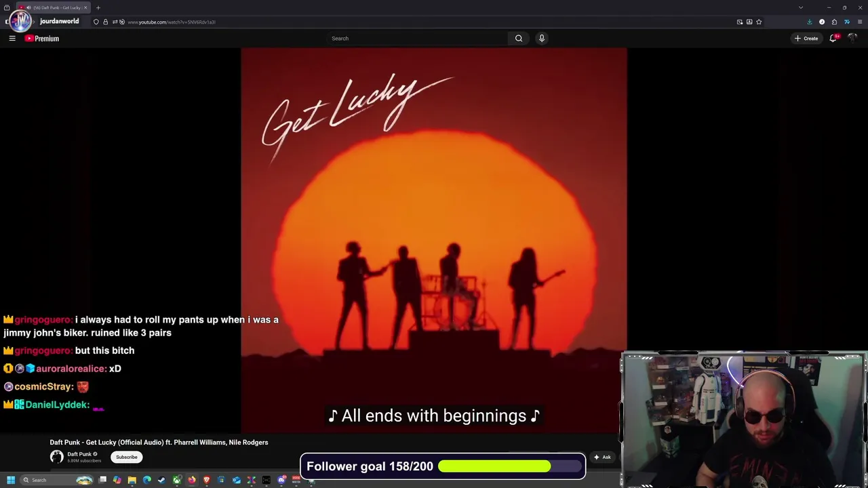Screen dimensions: 868x488
Task: Click the second address bar icon left of the star
Action: (749, 22)
